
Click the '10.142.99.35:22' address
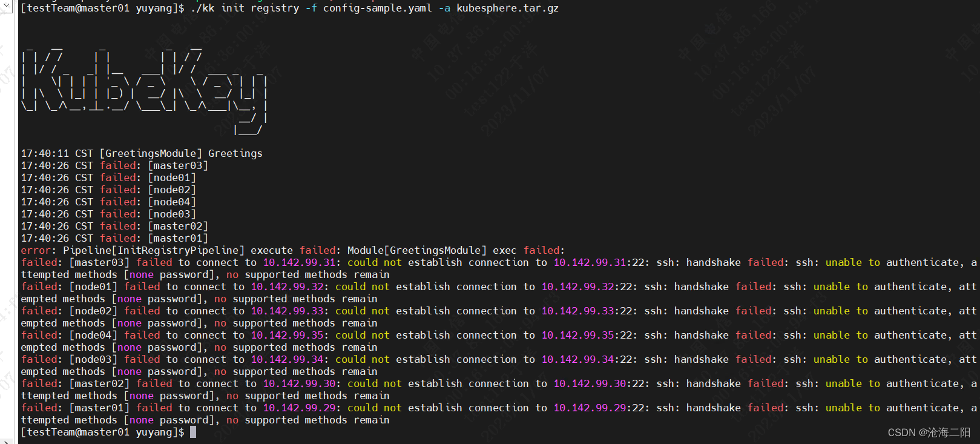[x=587, y=335]
